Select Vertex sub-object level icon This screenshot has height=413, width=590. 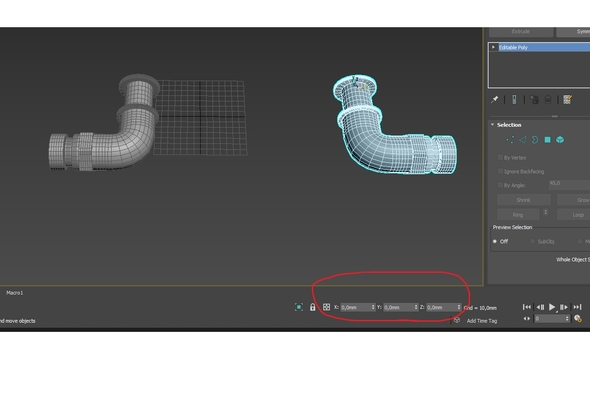(510, 140)
